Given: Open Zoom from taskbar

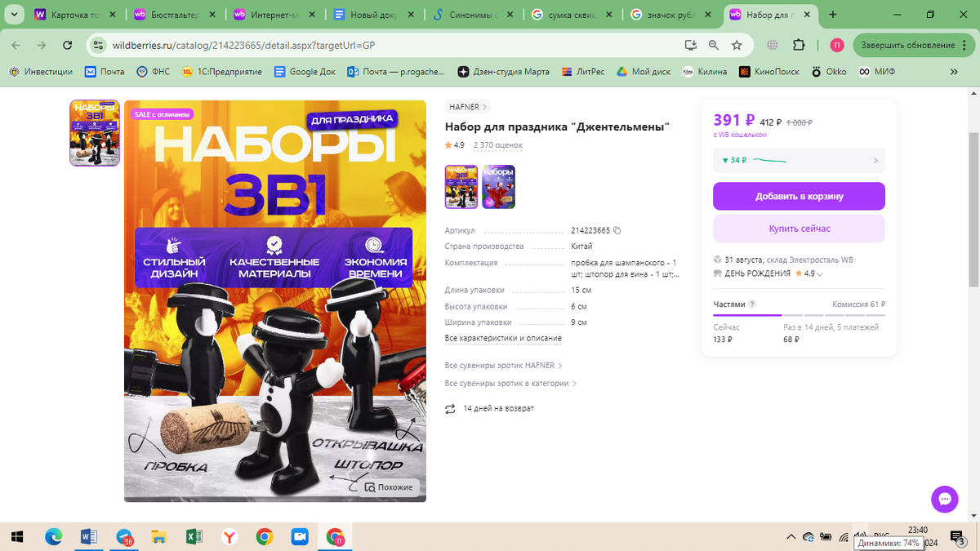Looking at the screenshot, I should 300,536.
